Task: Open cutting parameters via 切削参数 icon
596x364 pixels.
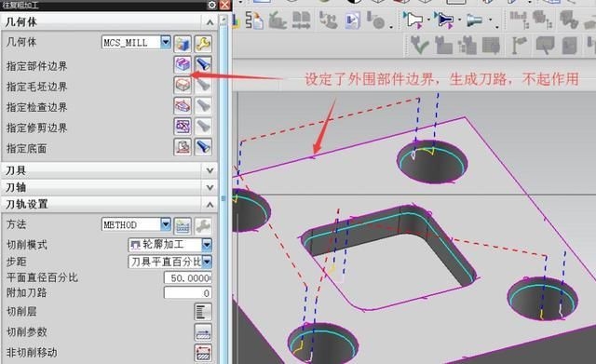Action: point(203,332)
